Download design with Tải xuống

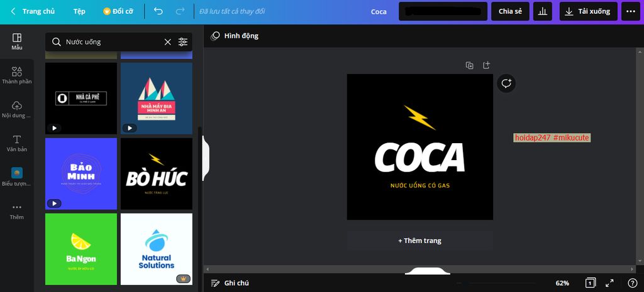tap(588, 11)
